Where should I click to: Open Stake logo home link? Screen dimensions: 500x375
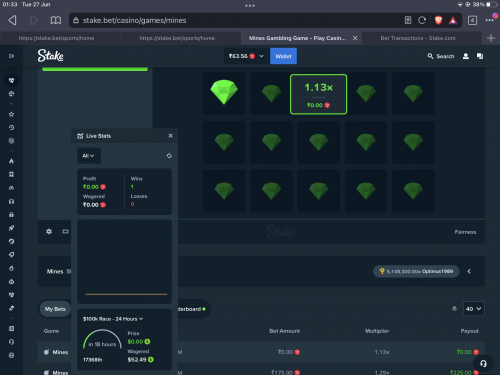50,56
